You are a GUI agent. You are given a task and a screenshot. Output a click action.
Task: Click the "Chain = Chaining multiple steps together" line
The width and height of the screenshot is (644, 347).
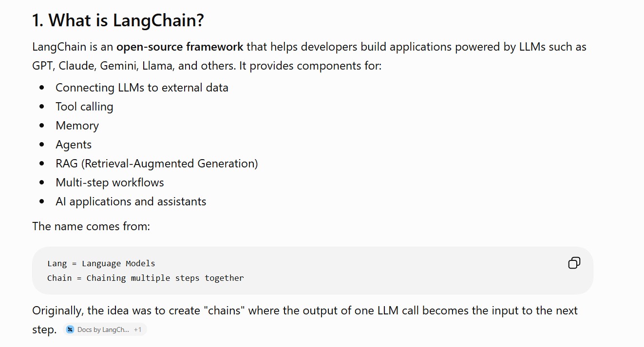146,278
